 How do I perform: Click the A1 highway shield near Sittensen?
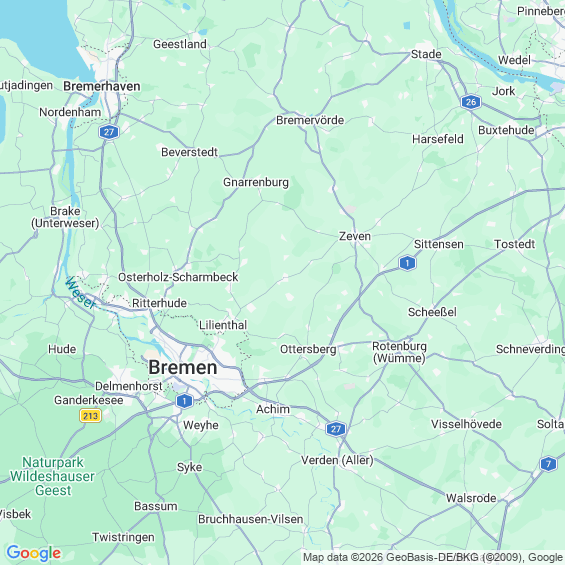click(x=408, y=263)
